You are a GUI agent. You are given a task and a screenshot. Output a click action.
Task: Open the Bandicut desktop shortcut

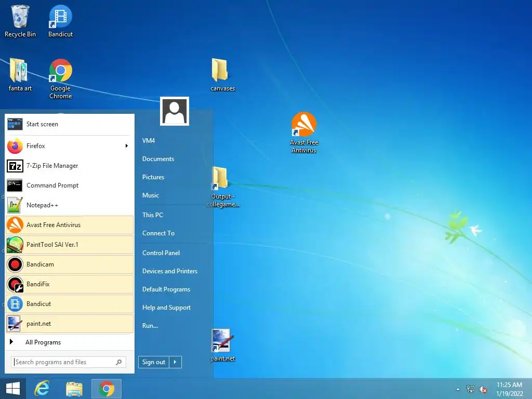coord(60,21)
